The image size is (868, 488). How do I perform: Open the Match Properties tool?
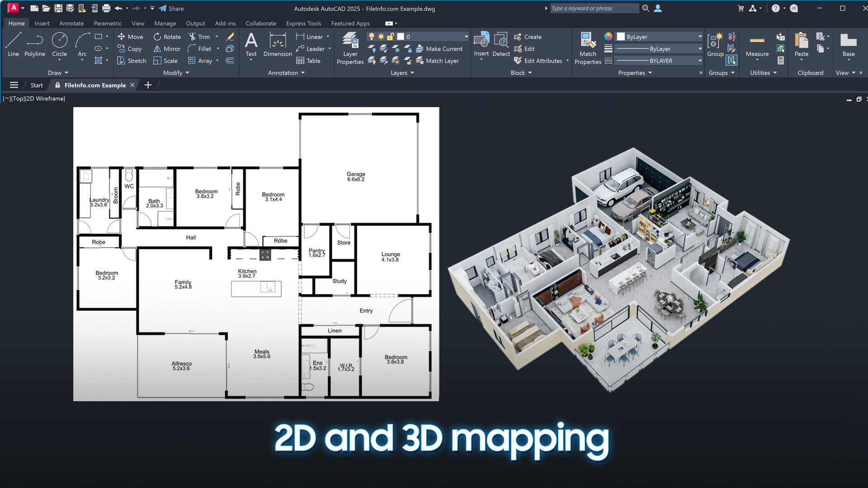pos(587,47)
